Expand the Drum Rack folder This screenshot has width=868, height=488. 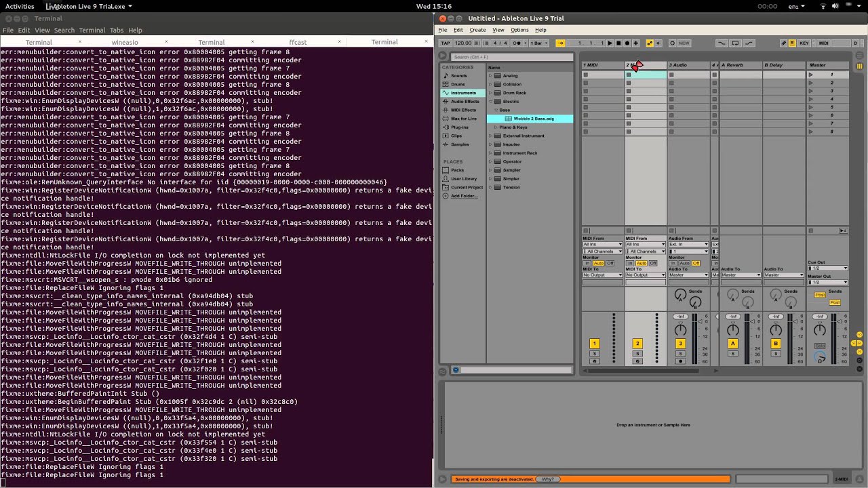point(490,93)
